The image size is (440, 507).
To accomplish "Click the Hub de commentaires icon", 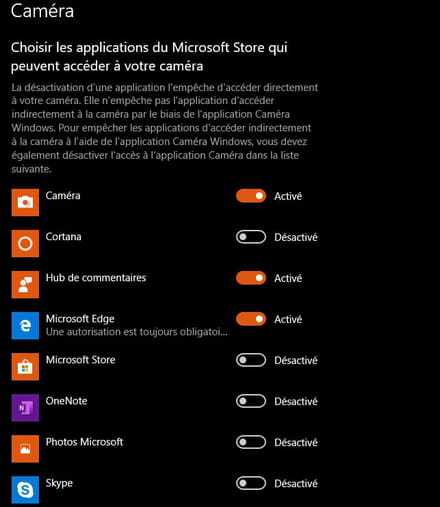I will [x=25, y=284].
